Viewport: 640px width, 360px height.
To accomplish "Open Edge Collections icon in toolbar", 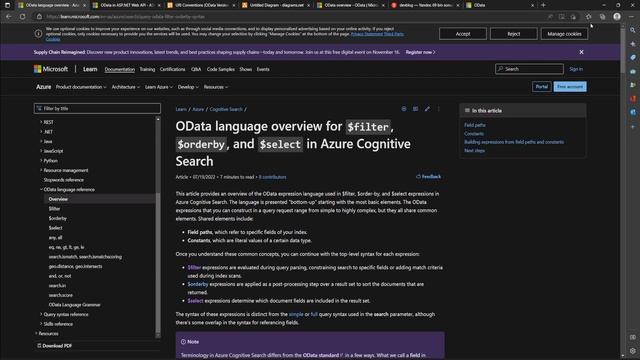I will point(602,17).
